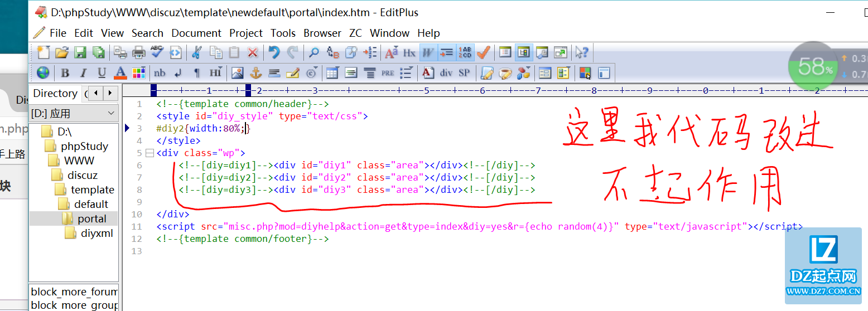
Task: Open the Search menu
Action: click(x=147, y=33)
